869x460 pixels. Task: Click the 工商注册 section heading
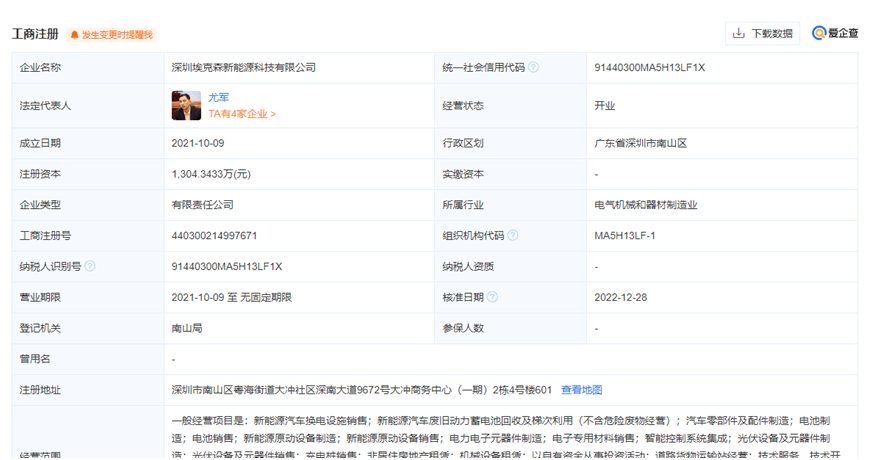35,34
